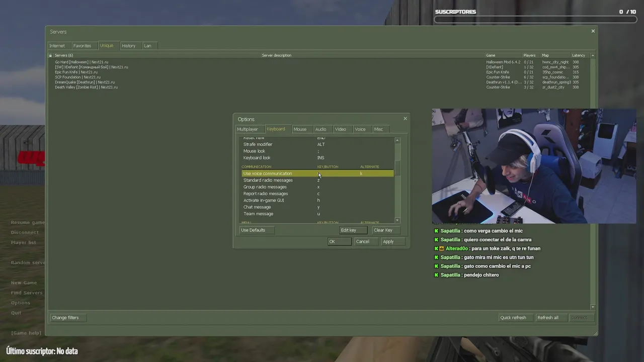Click Quick refresh button
This screenshot has width=644, height=362.
[x=516, y=318]
